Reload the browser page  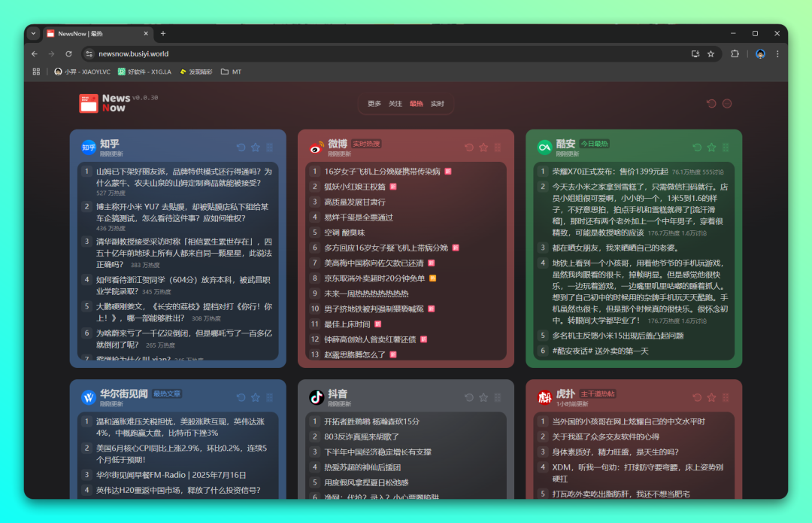[68, 54]
